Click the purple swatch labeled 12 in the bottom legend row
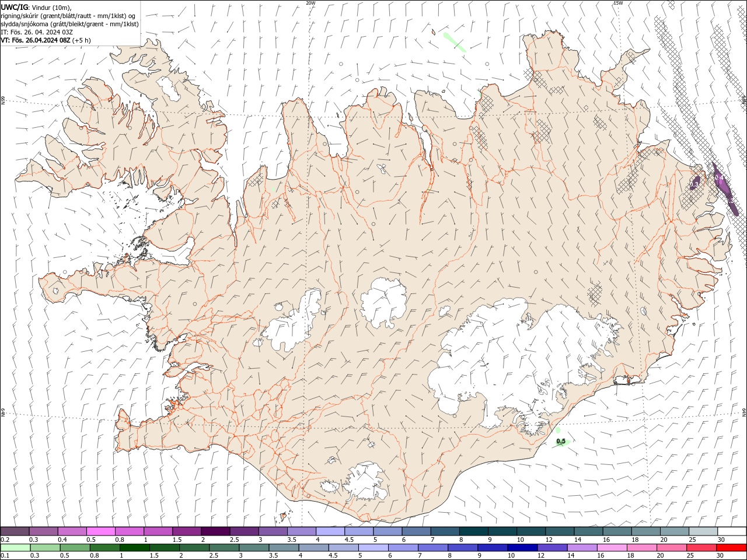Image resolution: width=747 pixels, height=560 pixels. pyautogui.click(x=552, y=548)
